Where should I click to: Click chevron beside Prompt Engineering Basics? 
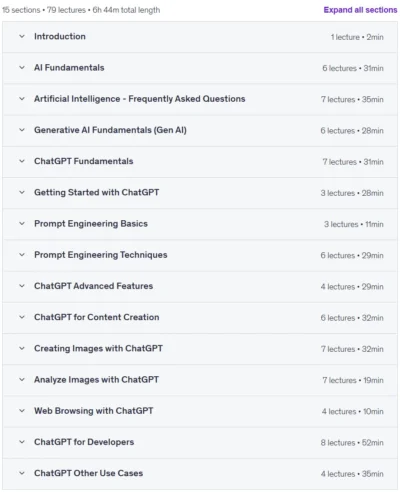pyautogui.click(x=22, y=224)
